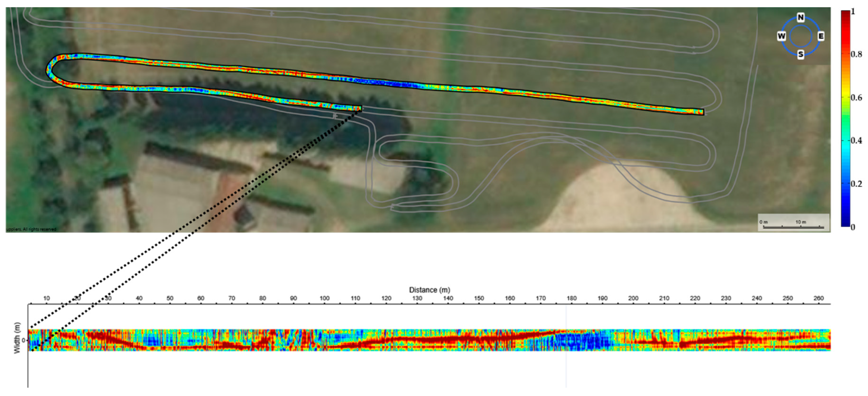Viewport: 868px width, 396px height.
Task: Click the color bar value 0.4
Action: [856, 141]
